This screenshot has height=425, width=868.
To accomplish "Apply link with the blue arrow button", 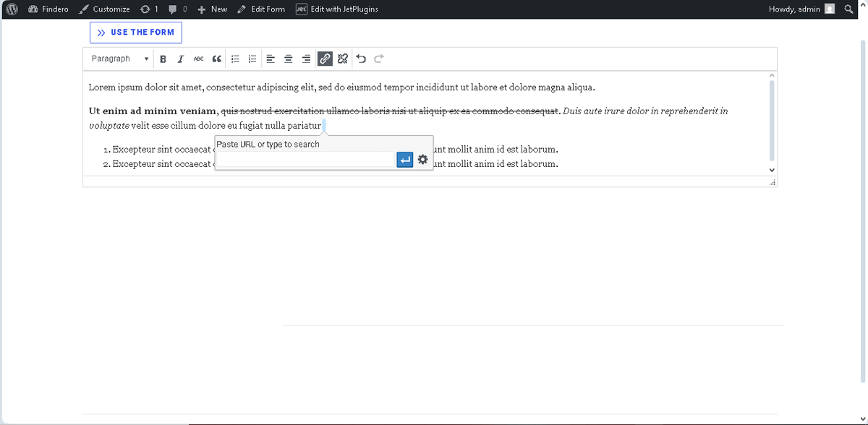I will click(404, 159).
